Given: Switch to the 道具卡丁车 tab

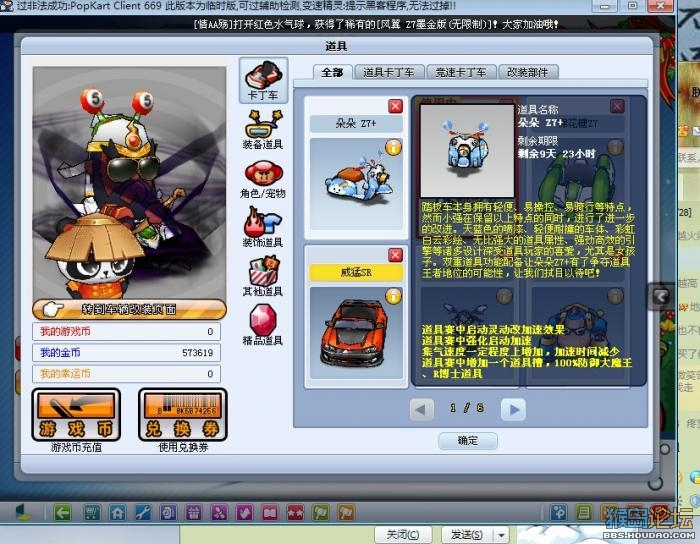Looking at the screenshot, I should tap(388, 72).
